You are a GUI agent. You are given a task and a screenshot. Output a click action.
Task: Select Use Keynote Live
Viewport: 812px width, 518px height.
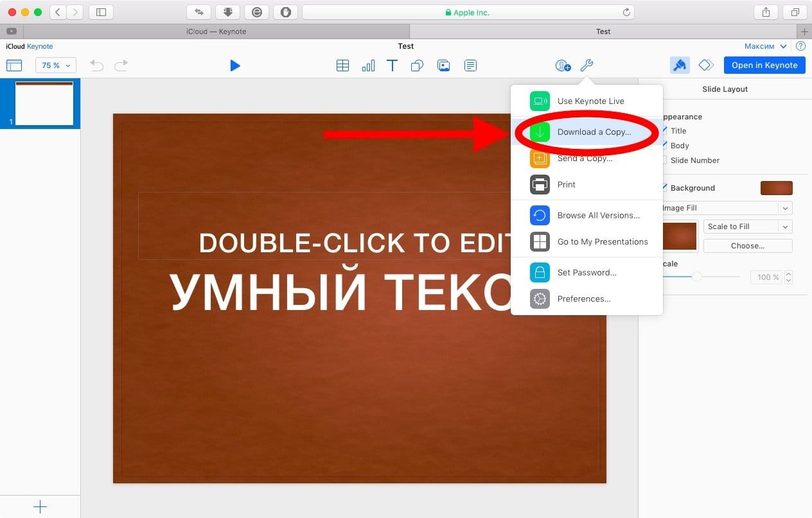click(x=587, y=101)
